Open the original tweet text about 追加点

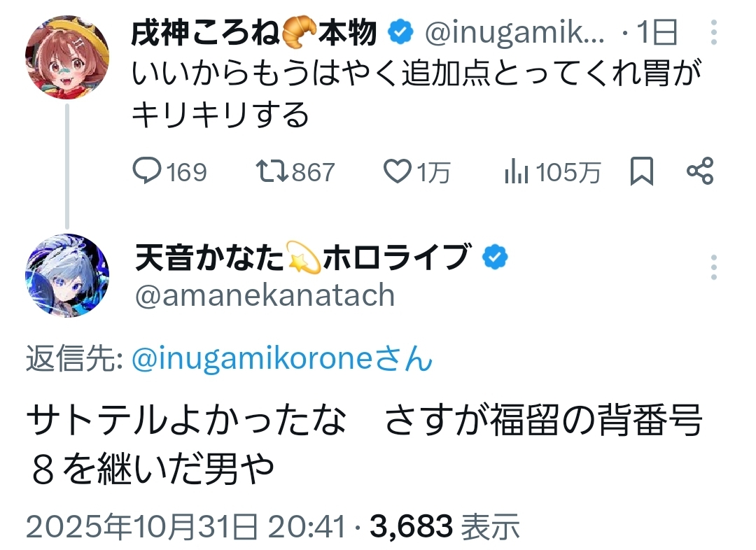click(x=413, y=92)
